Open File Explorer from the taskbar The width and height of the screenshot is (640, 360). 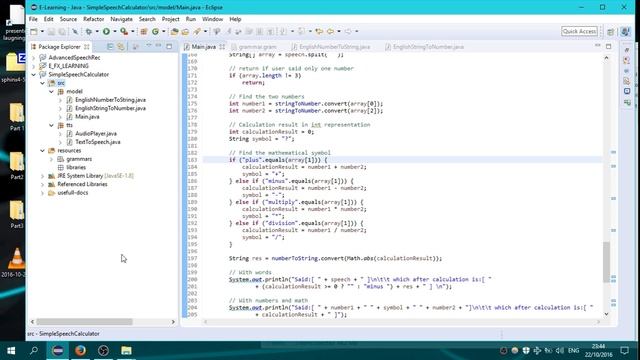126,351
